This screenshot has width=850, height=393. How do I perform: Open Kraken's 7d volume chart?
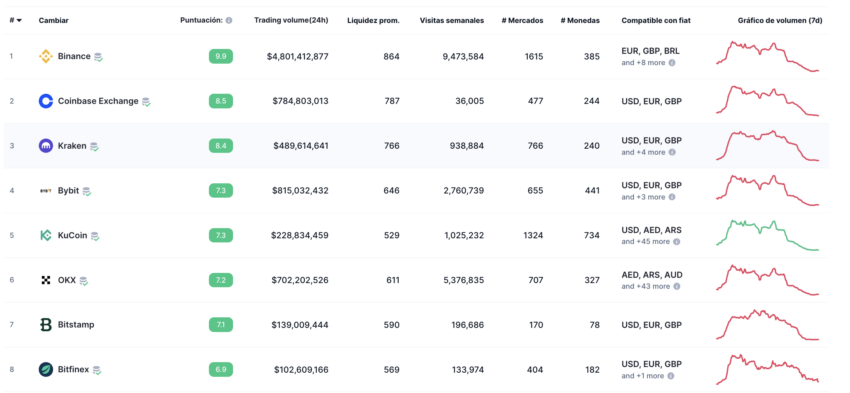pyautogui.click(x=768, y=145)
